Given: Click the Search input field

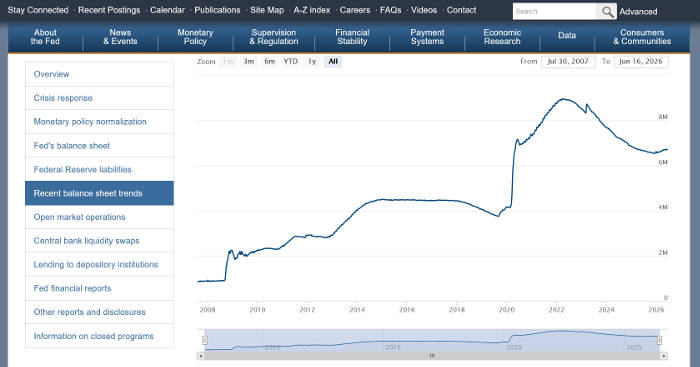Looking at the screenshot, I should (x=554, y=12).
